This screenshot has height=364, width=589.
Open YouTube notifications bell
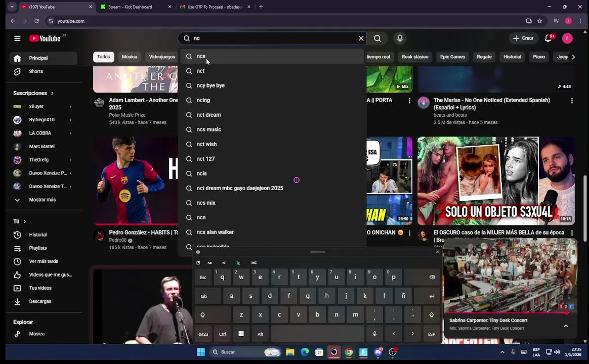point(549,38)
